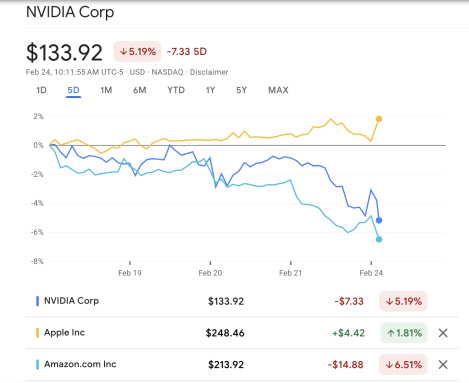Click the -$14.88 Amazon change value
Screen dimensions: 469x383
coord(346,364)
